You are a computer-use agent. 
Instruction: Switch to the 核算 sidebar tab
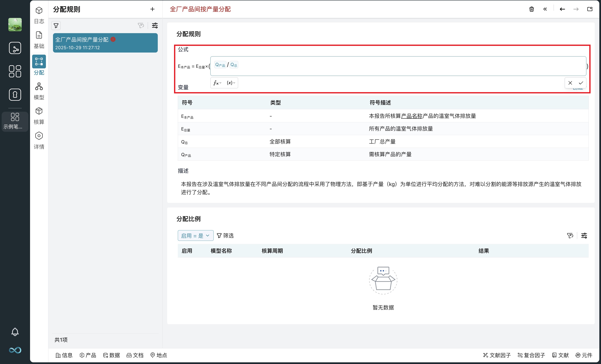pos(39,116)
